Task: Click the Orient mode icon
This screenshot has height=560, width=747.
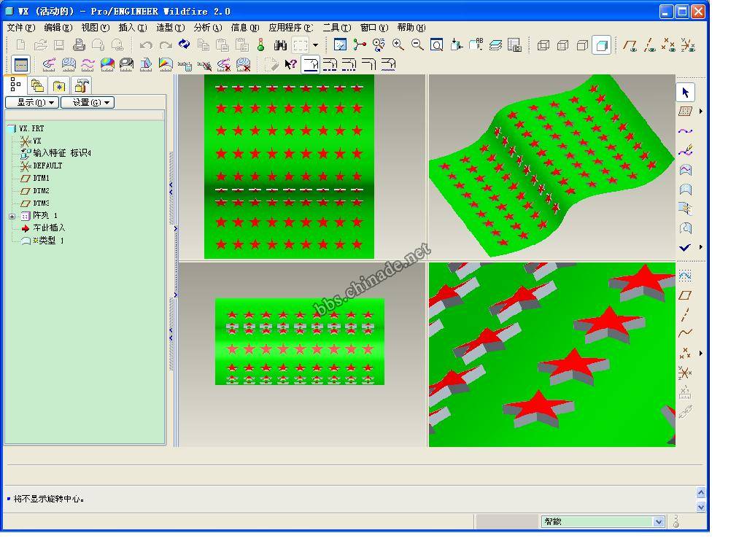Action: (x=379, y=44)
